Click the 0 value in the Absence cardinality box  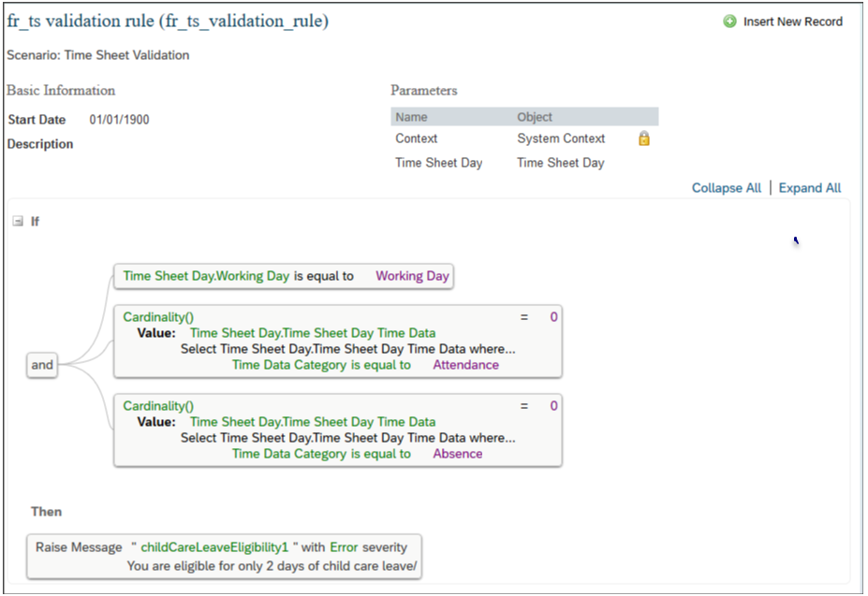tap(553, 406)
